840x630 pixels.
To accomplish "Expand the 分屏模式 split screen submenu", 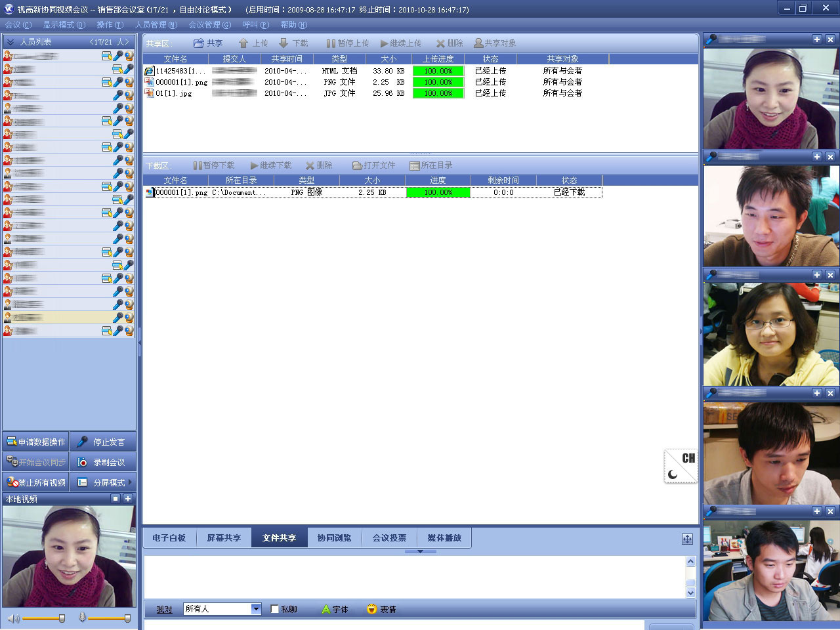I will click(x=130, y=482).
